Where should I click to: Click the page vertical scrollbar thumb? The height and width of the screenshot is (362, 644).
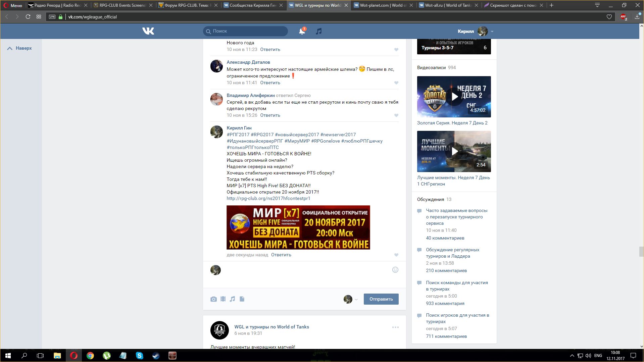click(641, 252)
